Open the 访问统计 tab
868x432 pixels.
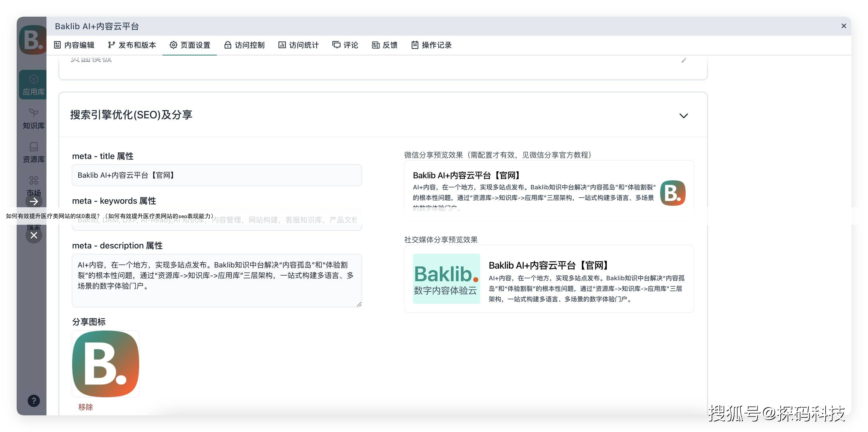299,45
